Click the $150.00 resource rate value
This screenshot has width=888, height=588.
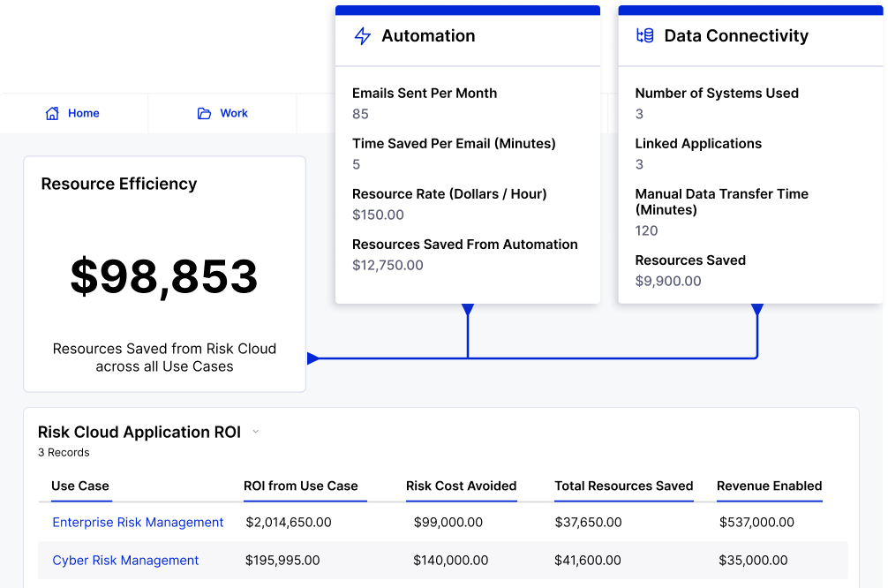378,215
